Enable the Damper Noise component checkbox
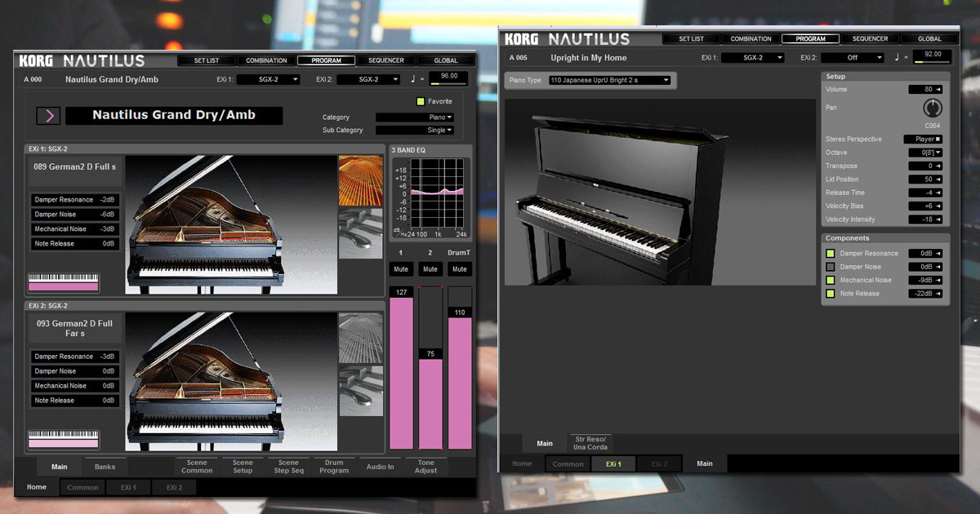Image resolution: width=980 pixels, height=514 pixels. [831, 267]
